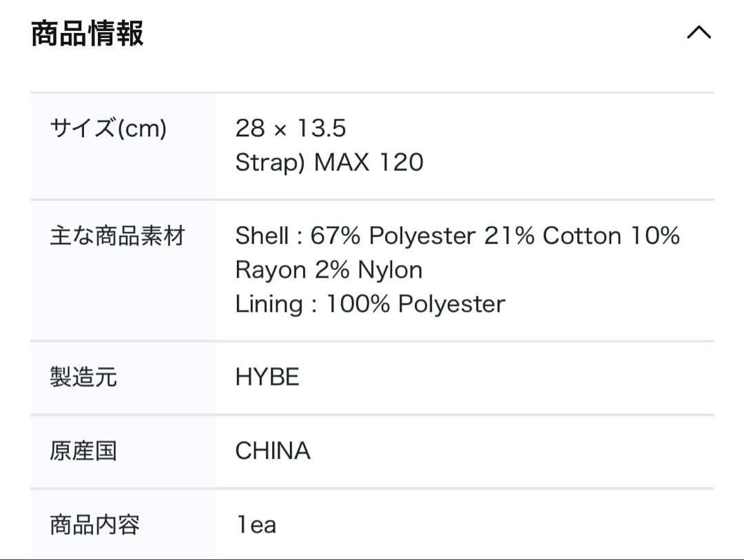Collapse the 商品情報 section chevron
Image resolution: width=744 pixels, height=560 pixels.
(x=699, y=33)
